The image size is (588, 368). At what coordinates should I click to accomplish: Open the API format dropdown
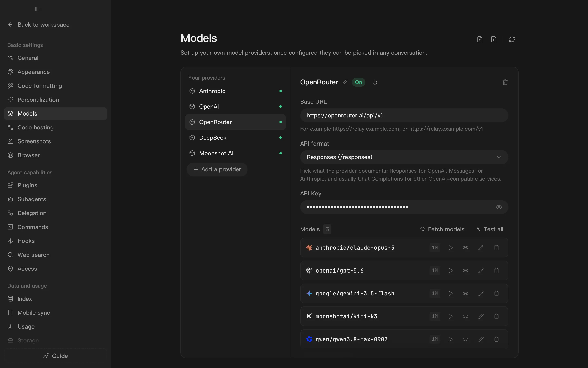(404, 157)
